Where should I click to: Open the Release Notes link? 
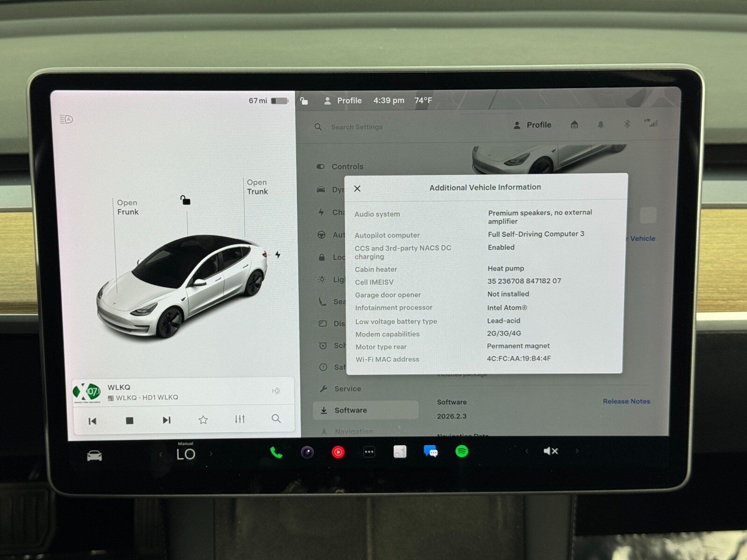pos(626,401)
